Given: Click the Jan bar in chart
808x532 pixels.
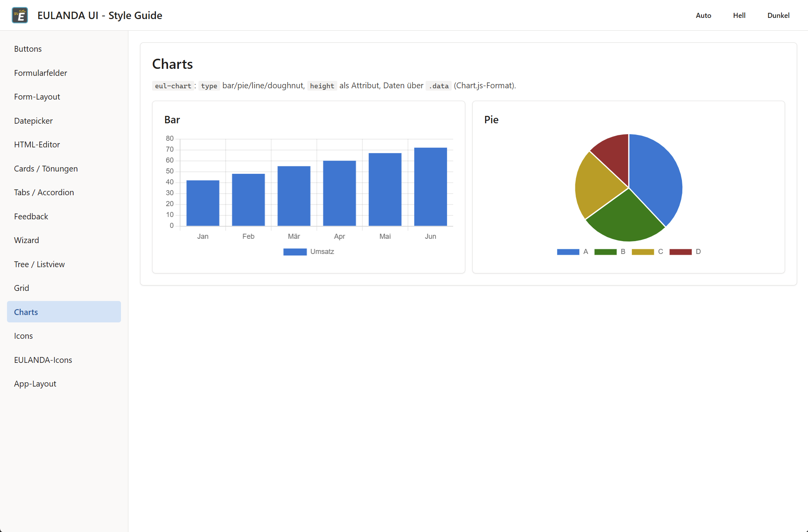Looking at the screenshot, I should tap(203, 203).
